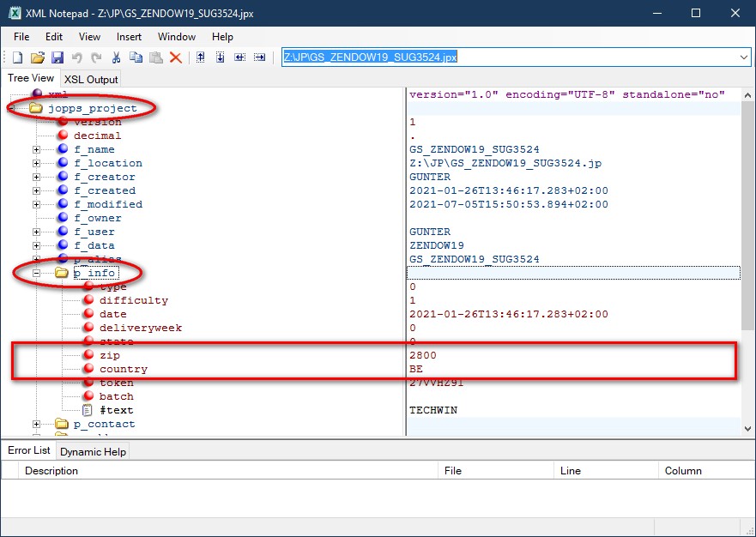This screenshot has height=537, width=756.
Task: Click the #text node page icon
Action: 88,410
